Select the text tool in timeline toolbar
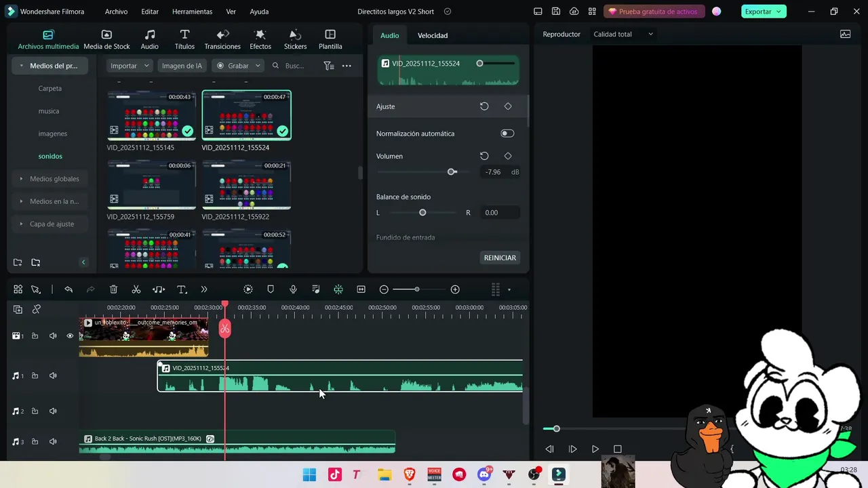 182,289
